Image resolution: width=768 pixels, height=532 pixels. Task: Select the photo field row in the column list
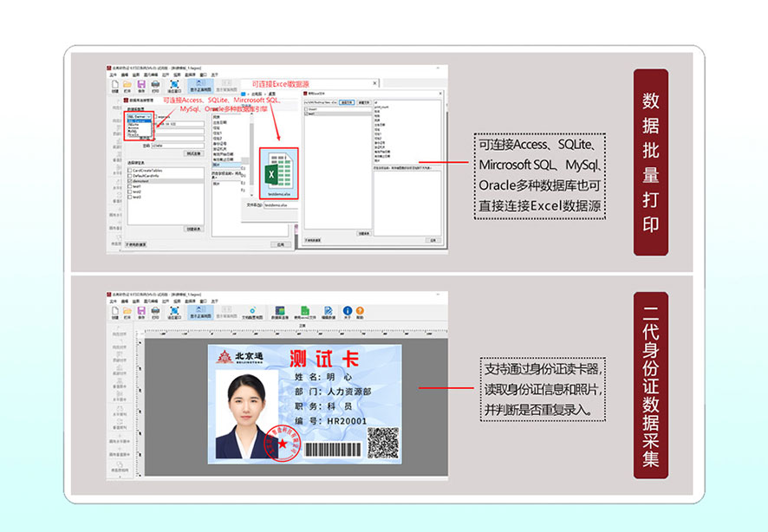[x=226, y=165]
